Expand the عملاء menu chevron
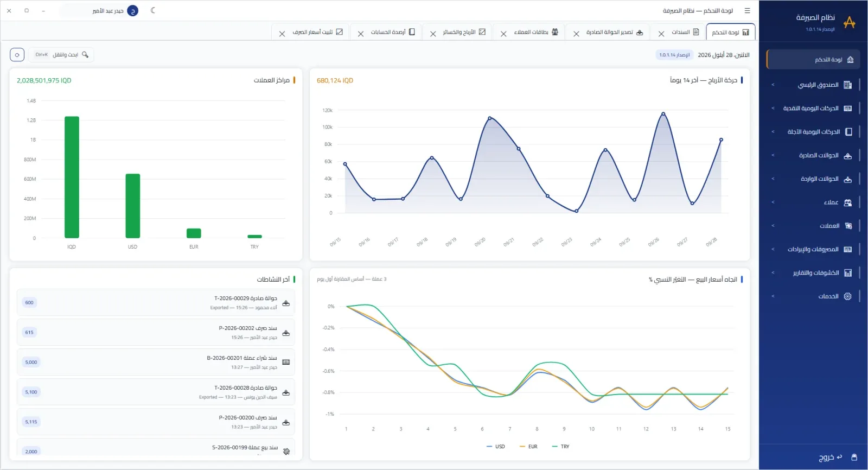The width and height of the screenshot is (868, 470). tap(773, 202)
